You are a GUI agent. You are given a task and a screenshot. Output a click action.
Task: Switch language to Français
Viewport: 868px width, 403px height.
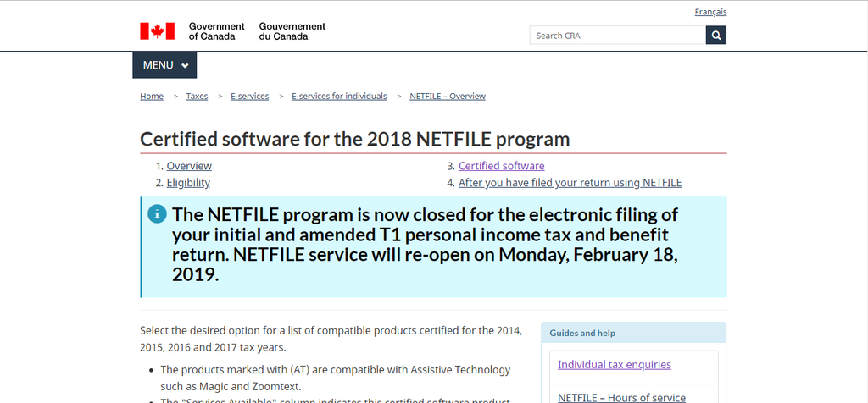click(x=711, y=12)
